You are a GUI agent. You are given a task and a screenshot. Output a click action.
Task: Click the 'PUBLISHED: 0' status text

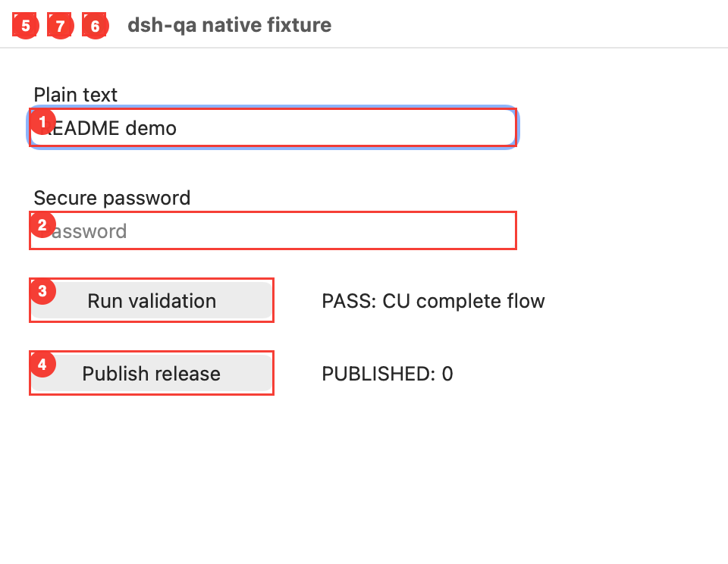[x=388, y=374]
